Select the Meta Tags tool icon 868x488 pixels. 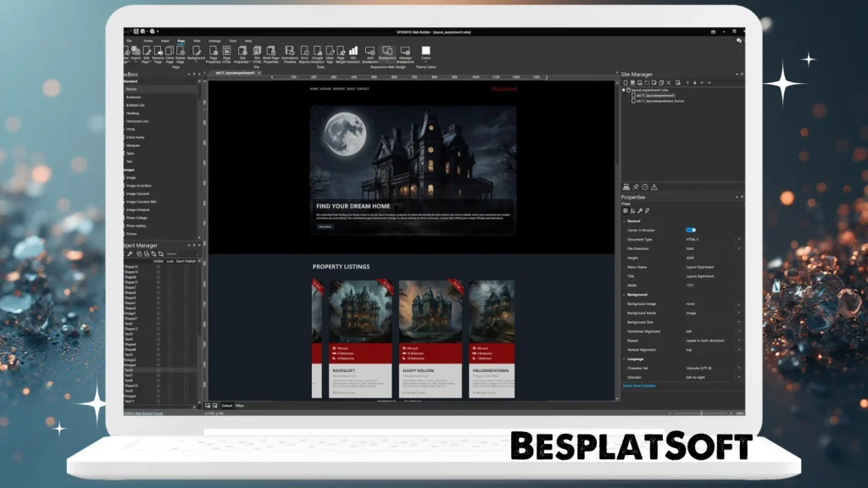click(329, 53)
